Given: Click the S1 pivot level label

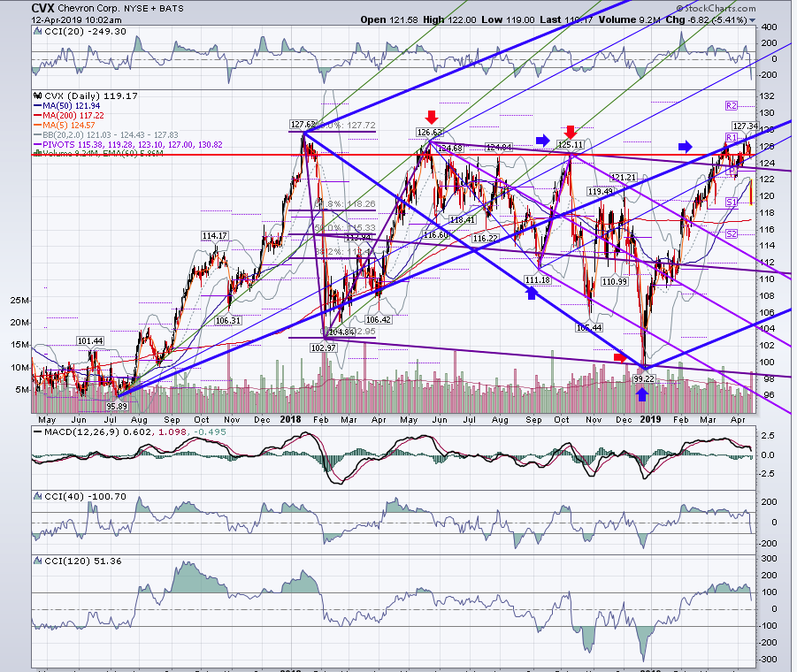Looking at the screenshot, I should (x=731, y=202).
